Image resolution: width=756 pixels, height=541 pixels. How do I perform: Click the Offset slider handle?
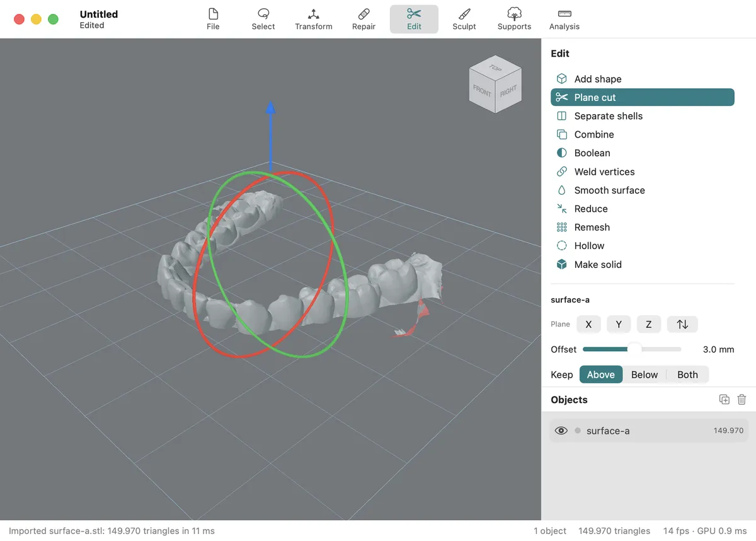[x=634, y=349]
